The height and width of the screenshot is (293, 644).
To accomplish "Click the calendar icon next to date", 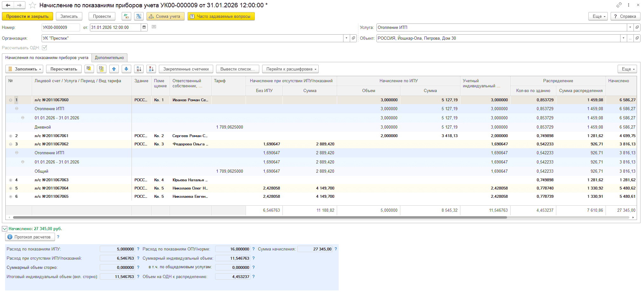I will 144,27.
